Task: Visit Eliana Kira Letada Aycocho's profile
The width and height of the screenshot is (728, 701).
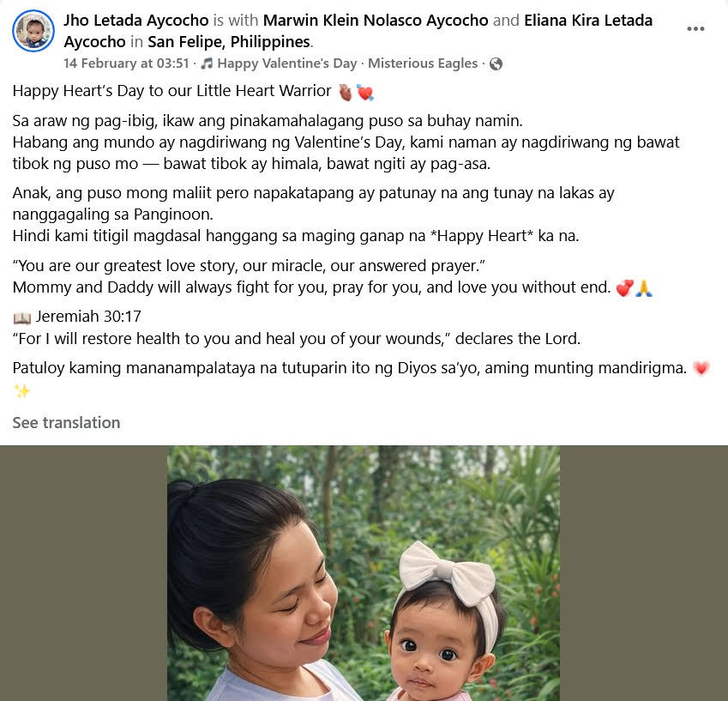Action: 358,31
